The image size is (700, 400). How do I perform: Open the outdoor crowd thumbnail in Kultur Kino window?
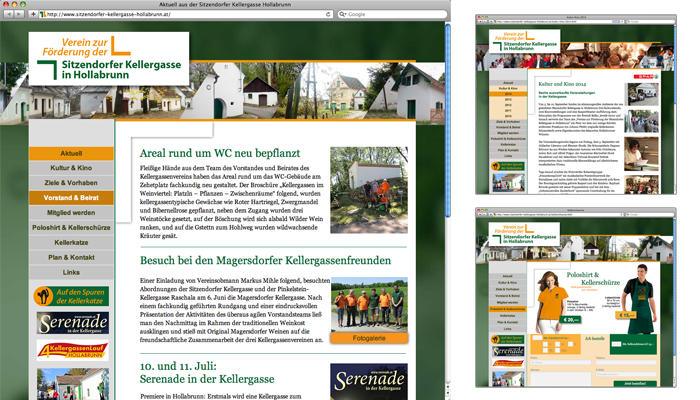(x=642, y=121)
